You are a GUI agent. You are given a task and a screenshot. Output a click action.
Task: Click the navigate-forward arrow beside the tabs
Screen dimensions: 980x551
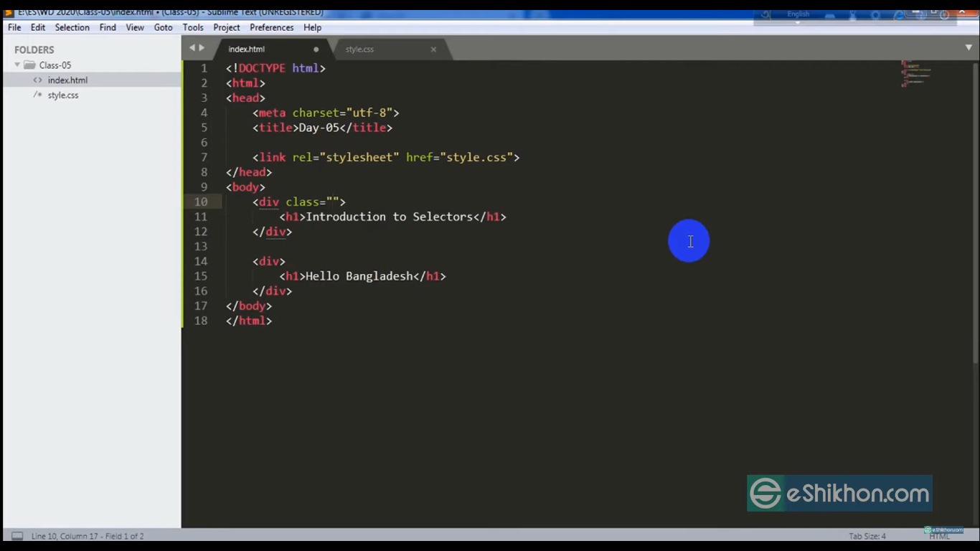click(x=202, y=48)
